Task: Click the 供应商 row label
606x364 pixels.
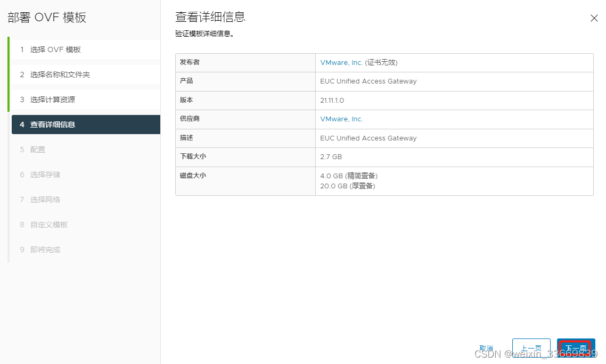Action: pyautogui.click(x=190, y=119)
